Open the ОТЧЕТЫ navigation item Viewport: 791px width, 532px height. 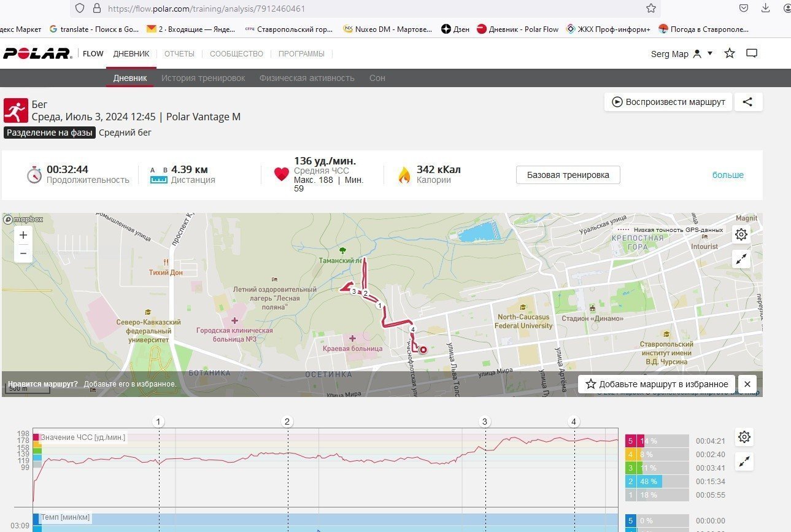coord(179,54)
